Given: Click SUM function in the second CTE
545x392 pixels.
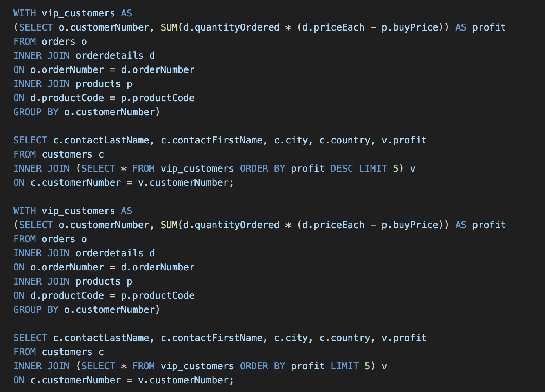Looking at the screenshot, I should coord(169,225).
